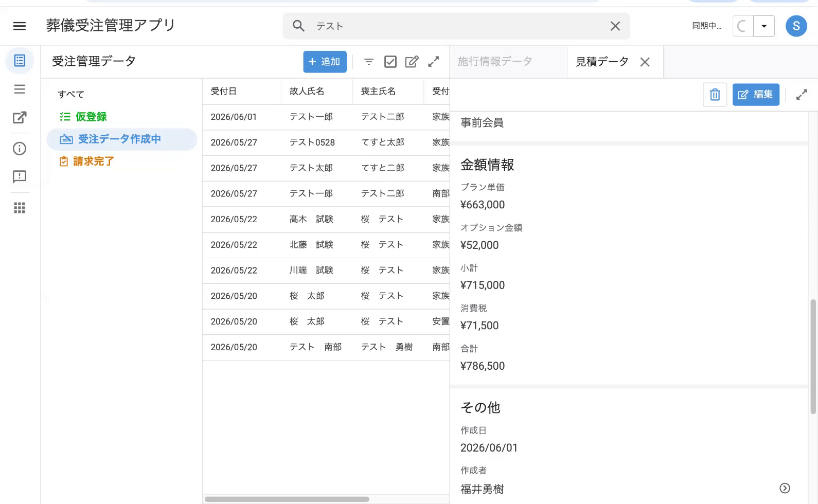Click the 合計 ¥786,500 value

pyautogui.click(x=483, y=366)
